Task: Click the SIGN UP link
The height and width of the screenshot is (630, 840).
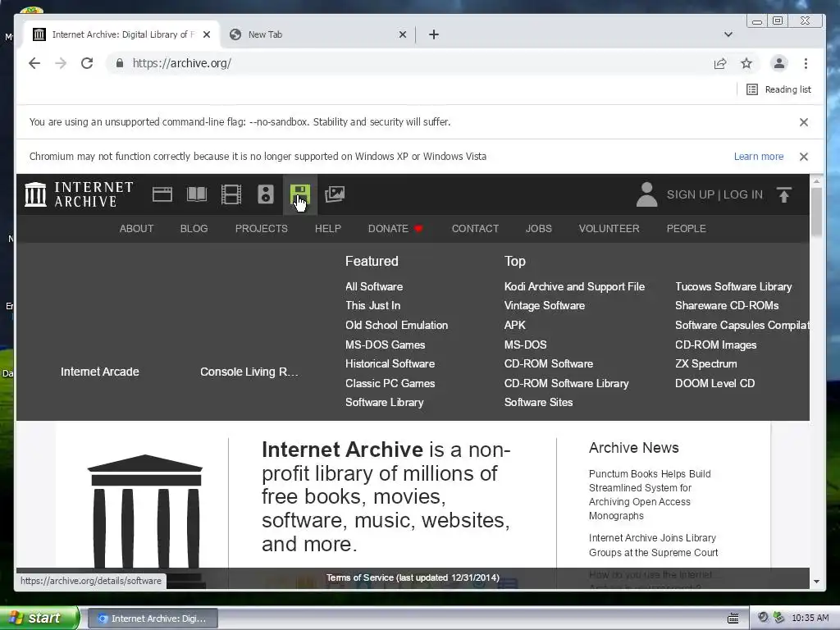Action: pyautogui.click(x=691, y=194)
